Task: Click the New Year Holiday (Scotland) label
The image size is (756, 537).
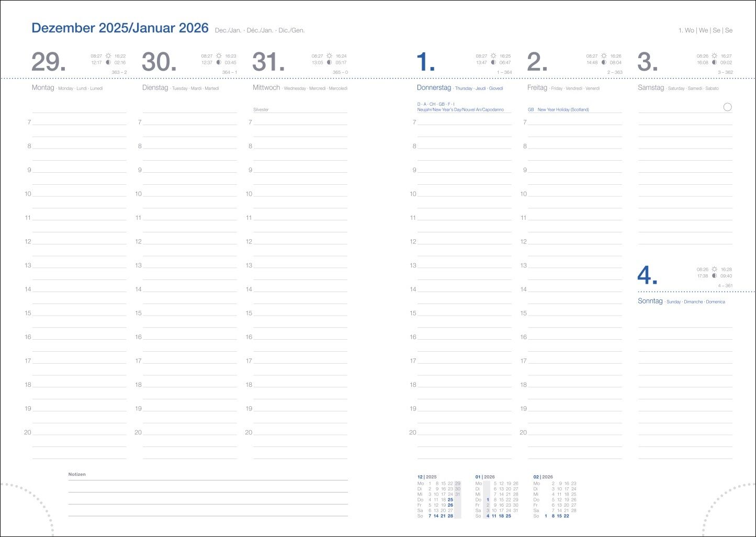Action: [563, 110]
